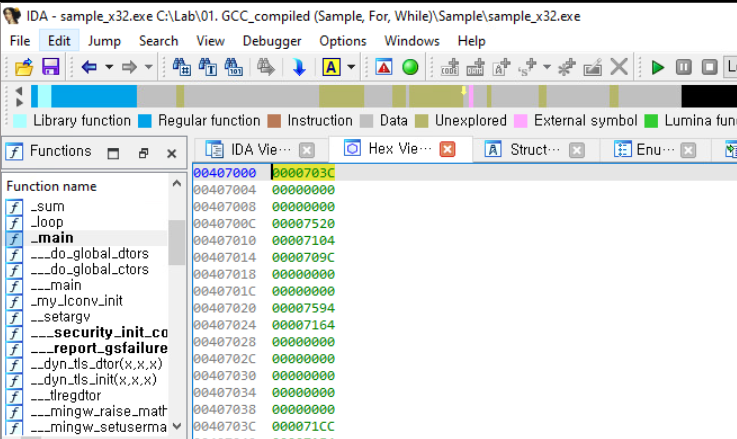
Task: Close the Hex View tab
Action: (x=447, y=149)
